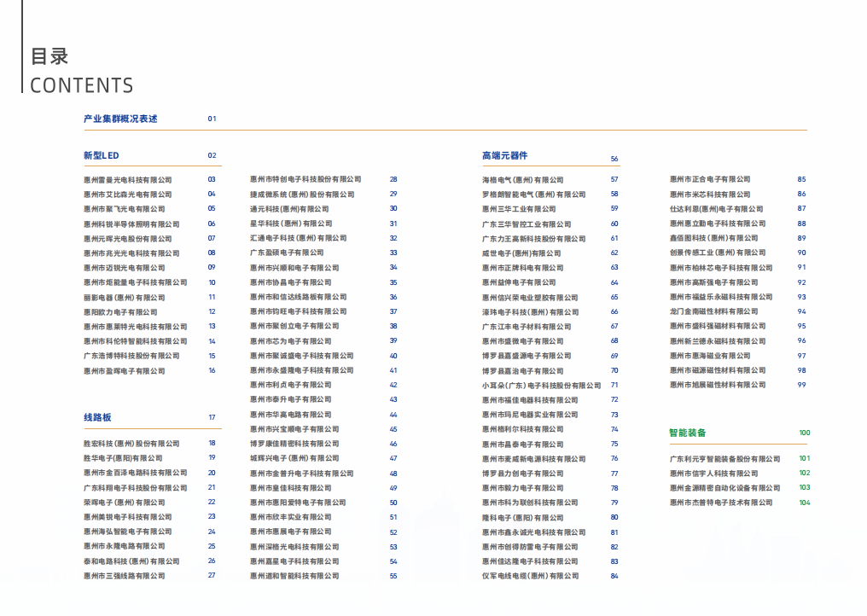Click entry '惠州市兆光光电科技有限公司'
This screenshot has height=616, width=867.
131,253
